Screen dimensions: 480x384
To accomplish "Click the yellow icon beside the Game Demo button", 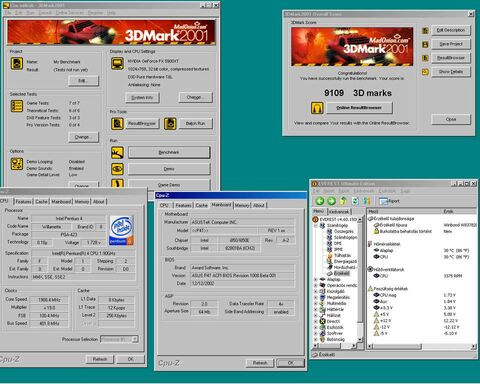I will click(117, 184).
